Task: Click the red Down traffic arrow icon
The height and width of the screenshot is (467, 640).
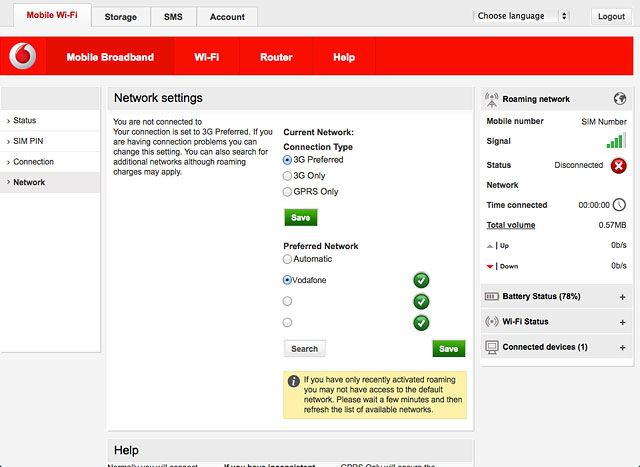Action: pos(490,267)
